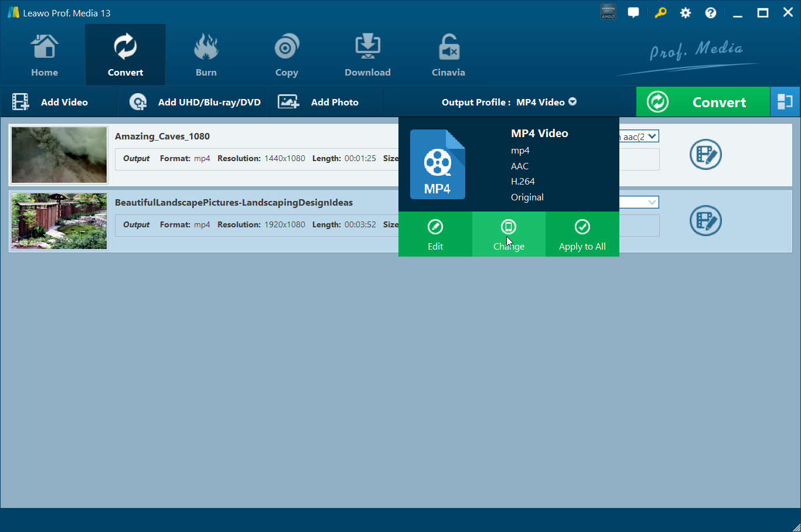Screen dimensions: 801x532
Task: Click Apply to All in profile popup
Action: (582, 234)
